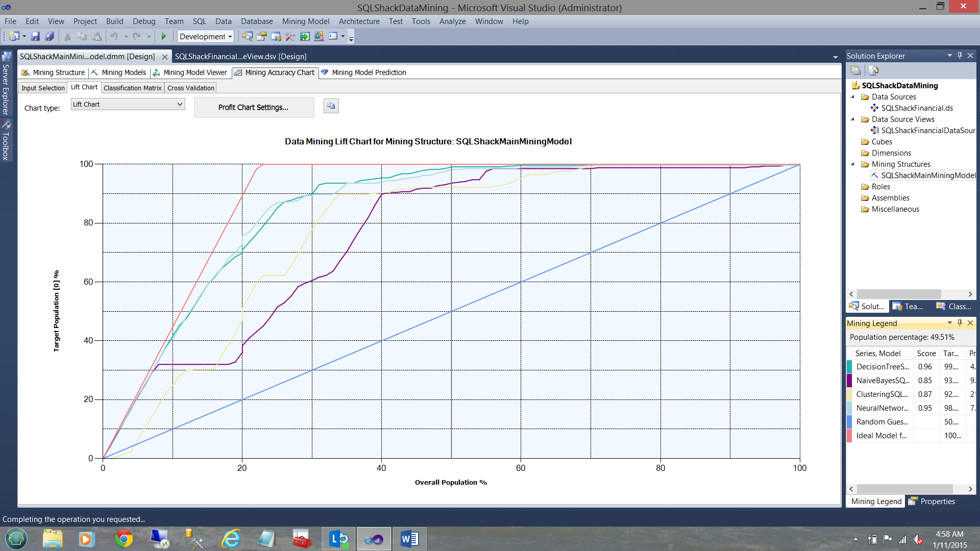Image resolution: width=980 pixels, height=551 pixels.
Task: Click the Show All Files icon in Solution Explorer
Action: tap(873, 70)
